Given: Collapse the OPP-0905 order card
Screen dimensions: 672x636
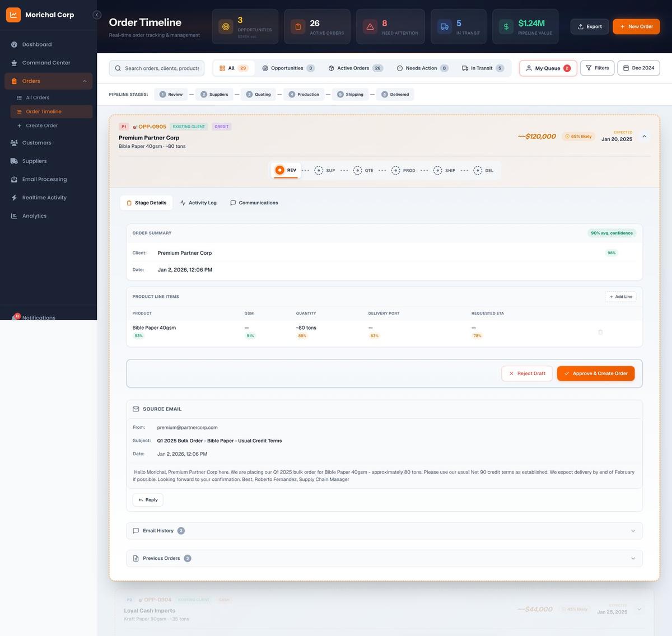Looking at the screenshot, I should pos(643,135).
